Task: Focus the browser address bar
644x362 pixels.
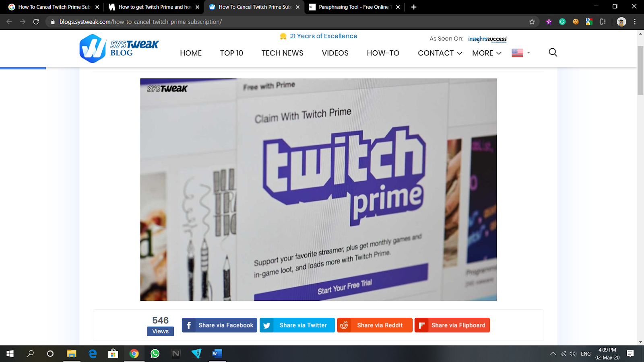Action: [292, 22]
